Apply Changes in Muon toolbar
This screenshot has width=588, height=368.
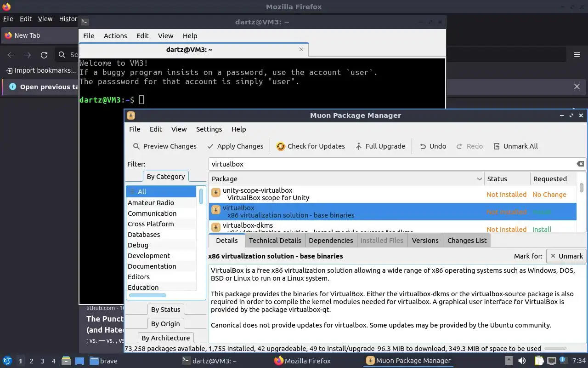235,146
